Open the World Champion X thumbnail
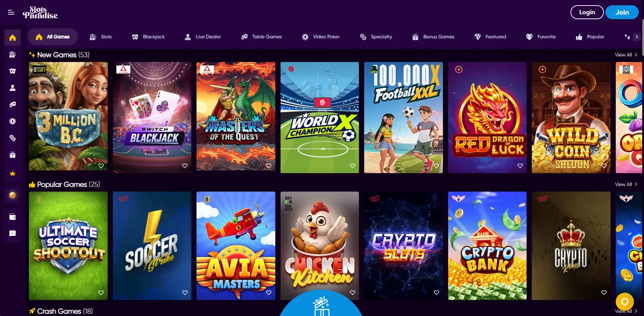 [320, 118]
